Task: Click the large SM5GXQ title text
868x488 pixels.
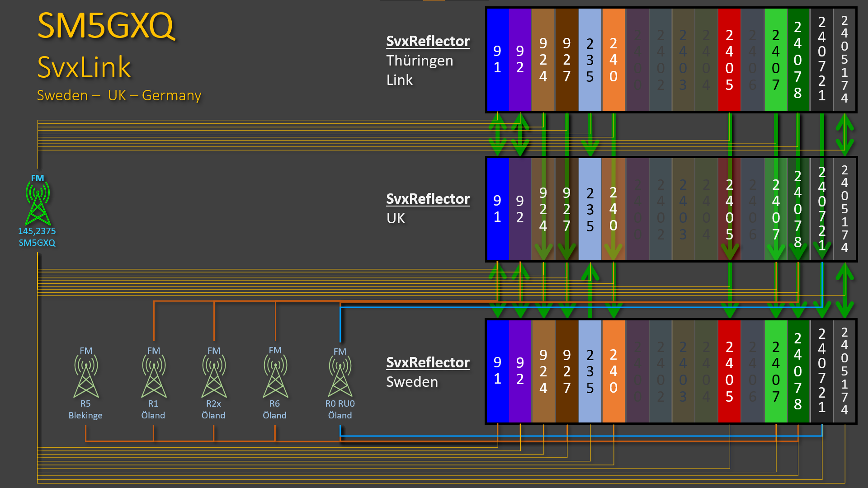Action: point(105,26)
